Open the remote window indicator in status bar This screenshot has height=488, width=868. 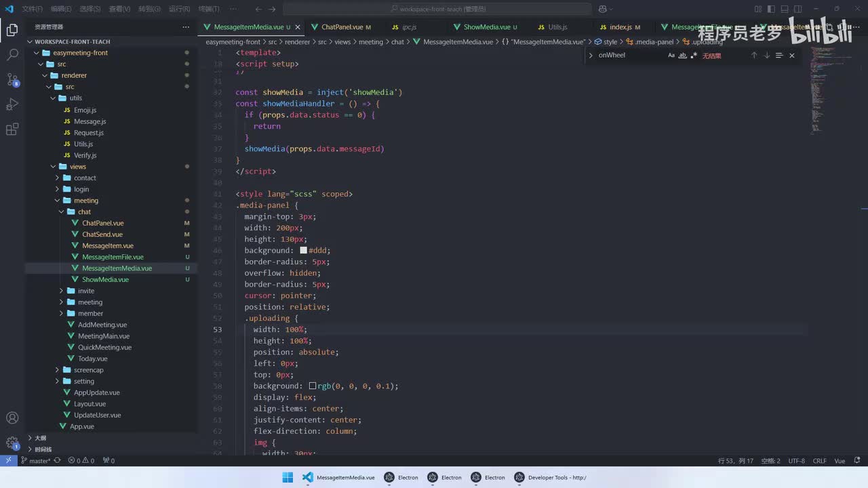coord(8,460)
